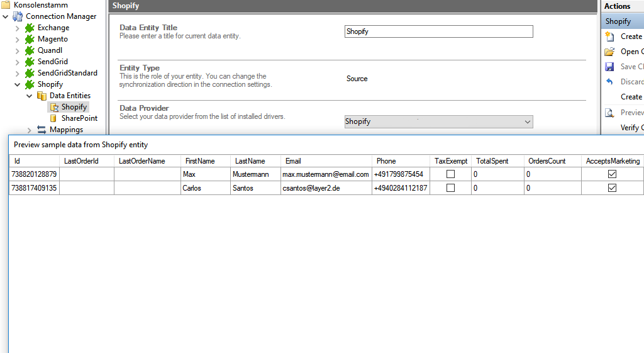Expand the Mappings tree node
Image resolution: width=644 pixels, height=353 pixels.
coord(29,130)
